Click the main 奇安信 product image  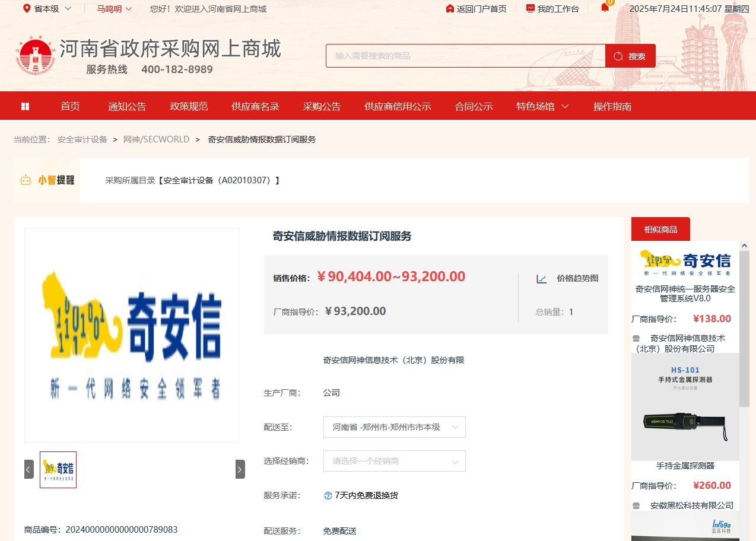click(132, 335)
